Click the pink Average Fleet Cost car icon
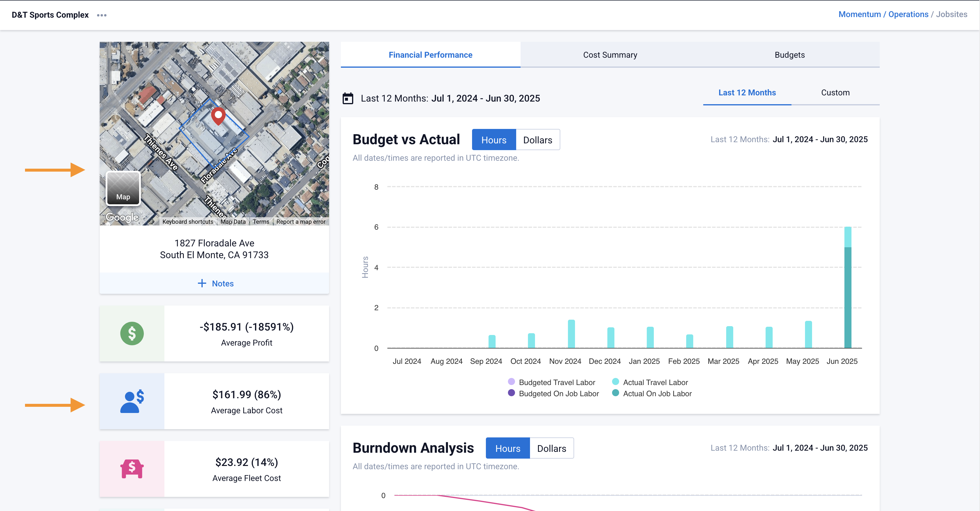980x511 pixels. coord(132,469)
